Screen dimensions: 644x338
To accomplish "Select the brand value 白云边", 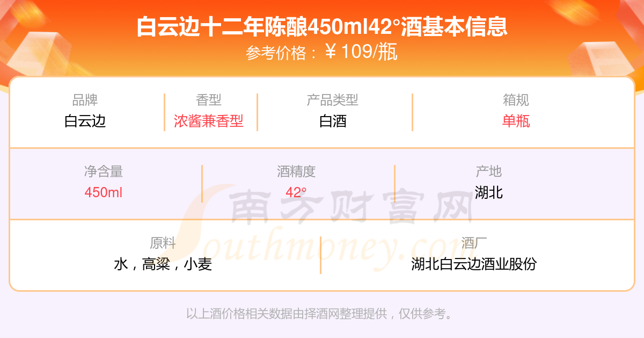I will coord(85,121).
